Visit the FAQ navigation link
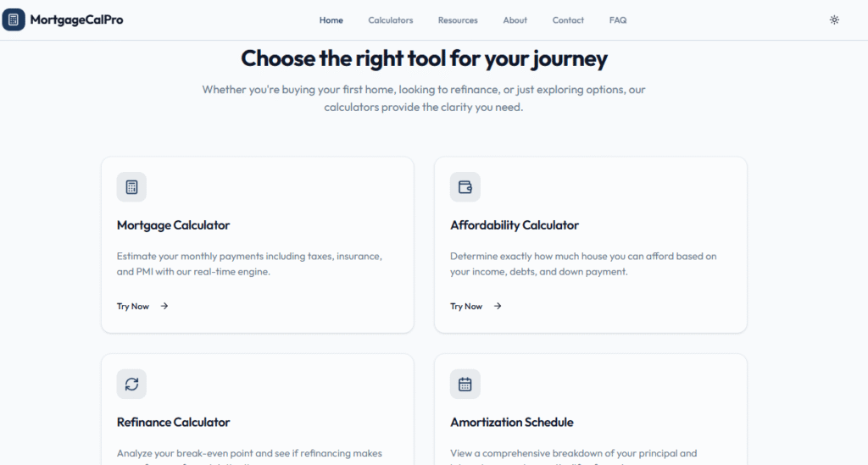Image resolution: width=868 pixels, height=465 pixels. click(618, 20)
